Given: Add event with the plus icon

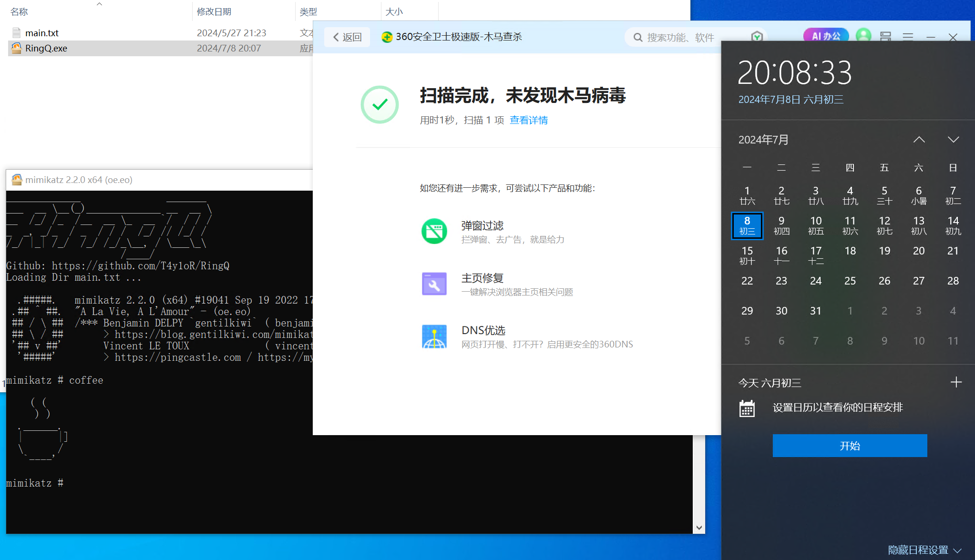Looking at the screenshot, I should 956,382.
